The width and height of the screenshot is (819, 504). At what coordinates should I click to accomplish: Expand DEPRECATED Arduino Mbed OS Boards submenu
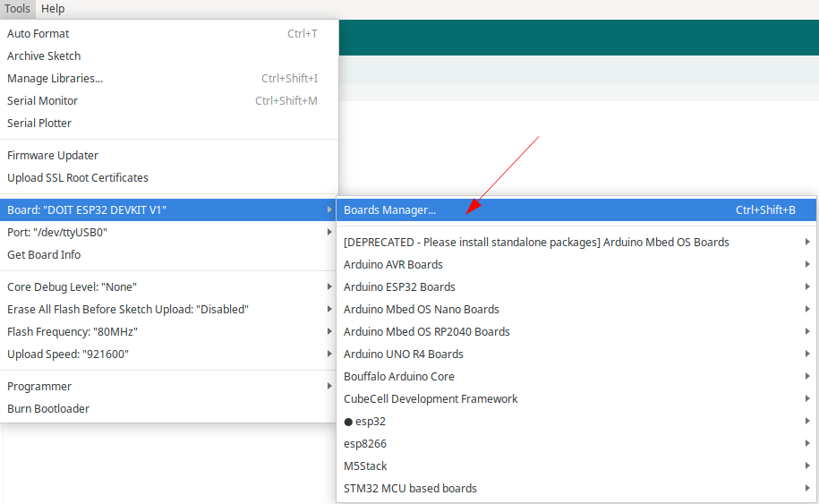click(576, 243)
